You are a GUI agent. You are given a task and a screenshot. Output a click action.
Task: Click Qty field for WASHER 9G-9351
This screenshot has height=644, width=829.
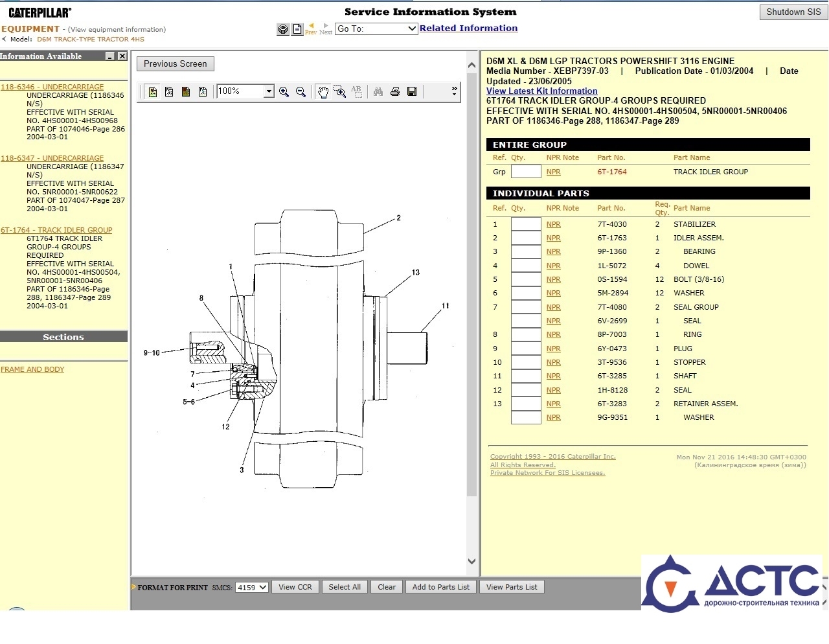point(526,417)
